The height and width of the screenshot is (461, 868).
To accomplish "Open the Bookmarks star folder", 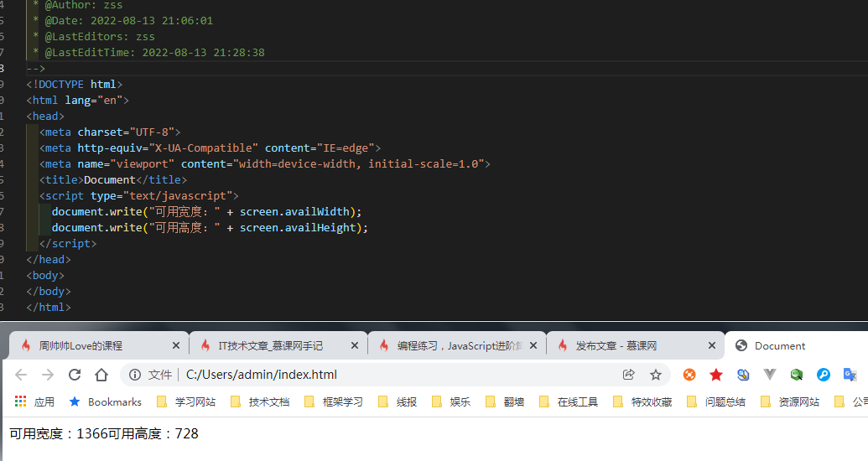I will pos(105,401).
